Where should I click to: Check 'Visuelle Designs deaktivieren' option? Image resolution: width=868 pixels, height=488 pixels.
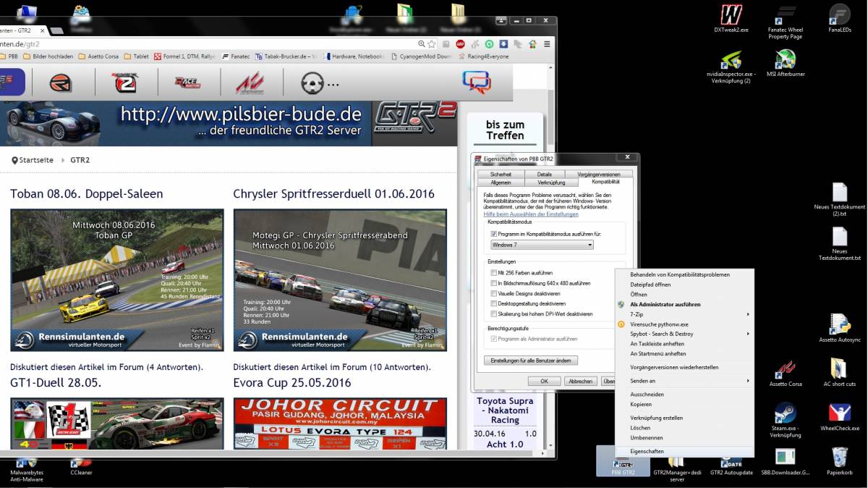(494, 294)
